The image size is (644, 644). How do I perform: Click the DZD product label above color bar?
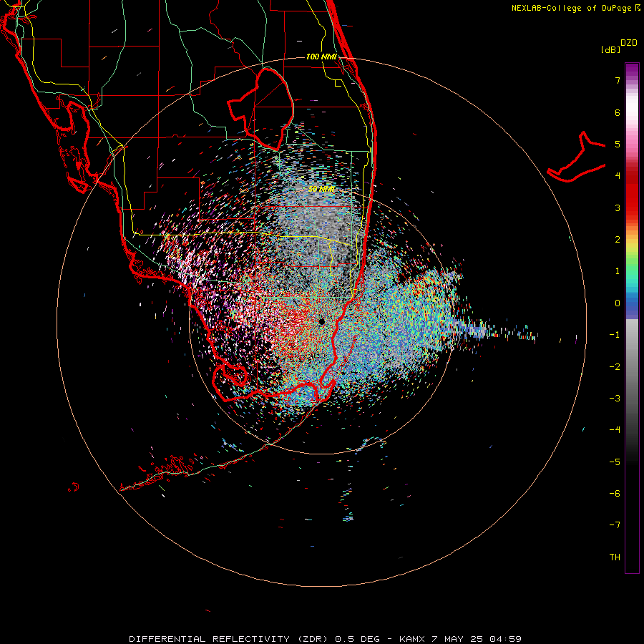(x=629, y=43)
